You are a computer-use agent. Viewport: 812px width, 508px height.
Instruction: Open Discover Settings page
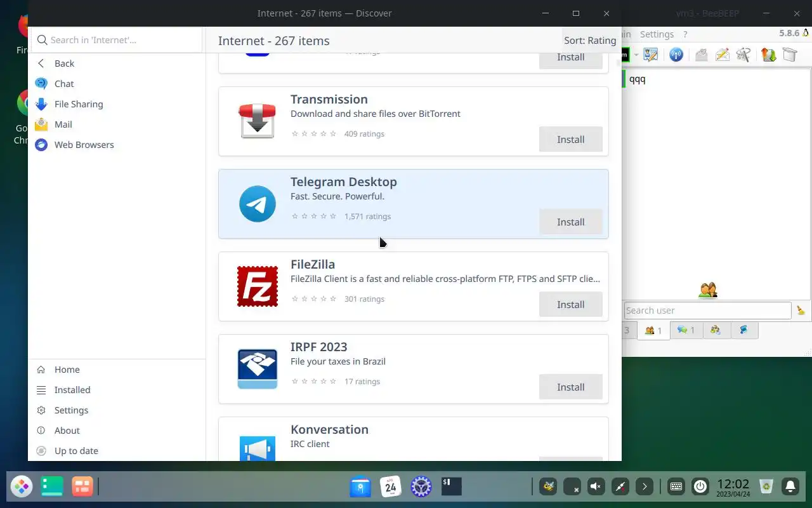coord(117,410)
